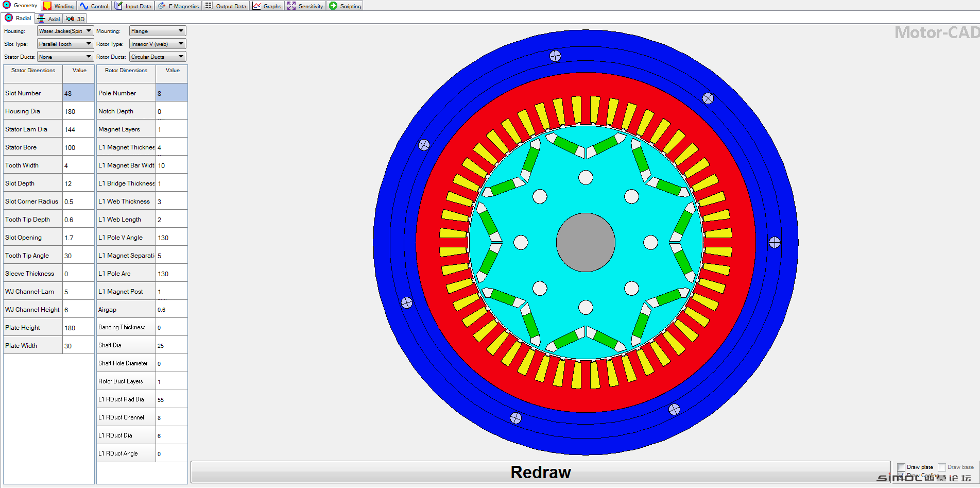This screenshot has width=980, height=488.
Task: Click the Output Data tab icon
Action: pyautogui.click(x=209, y=6)
